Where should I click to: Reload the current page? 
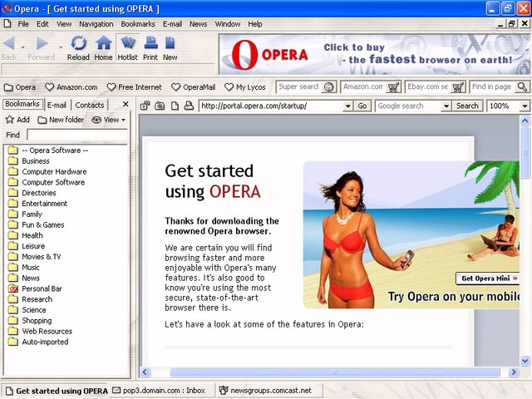coord(78,47)
